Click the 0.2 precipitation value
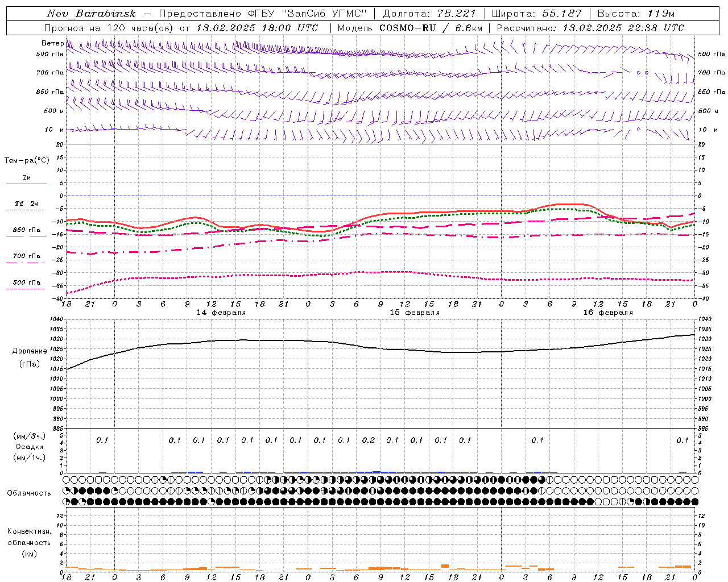728x582 pixels. point(369,440)
